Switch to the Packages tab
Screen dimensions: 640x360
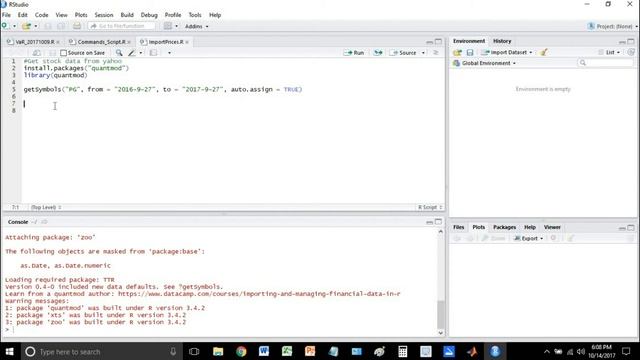504,227
